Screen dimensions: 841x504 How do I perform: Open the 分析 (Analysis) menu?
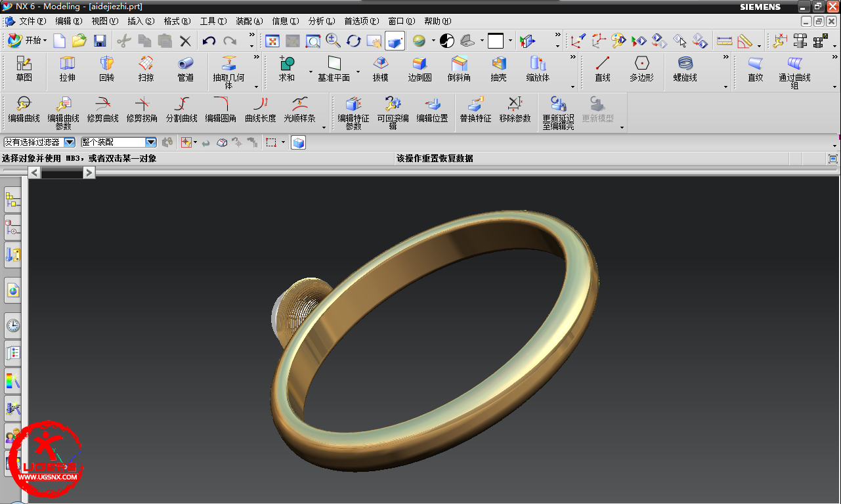pyautogui.click(x=322, y=22)
